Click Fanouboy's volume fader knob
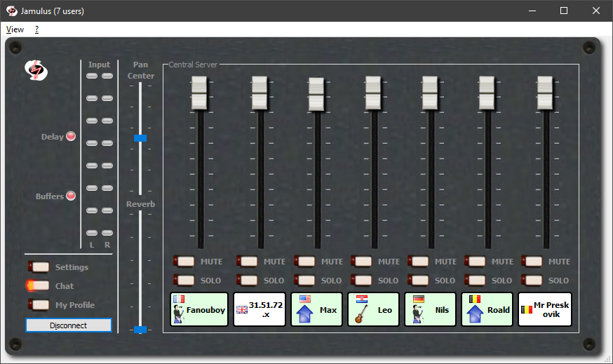 (199, 93)
